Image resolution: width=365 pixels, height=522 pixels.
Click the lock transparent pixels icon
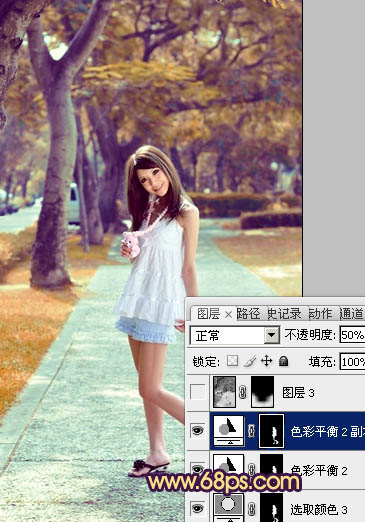click(232, 361)
